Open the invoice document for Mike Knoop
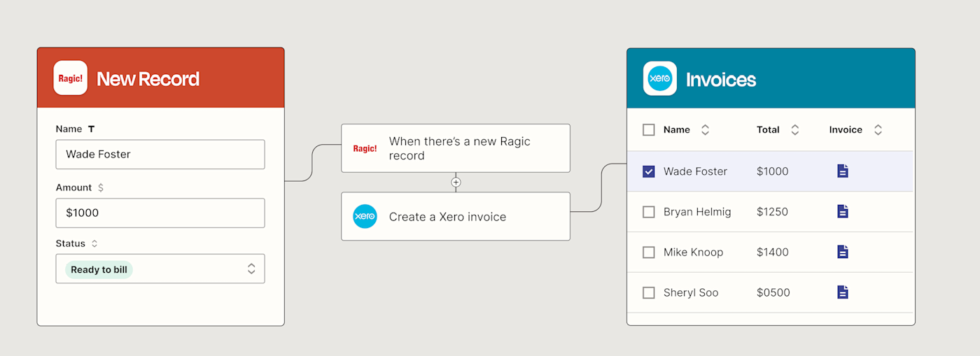 coord(843,252)
